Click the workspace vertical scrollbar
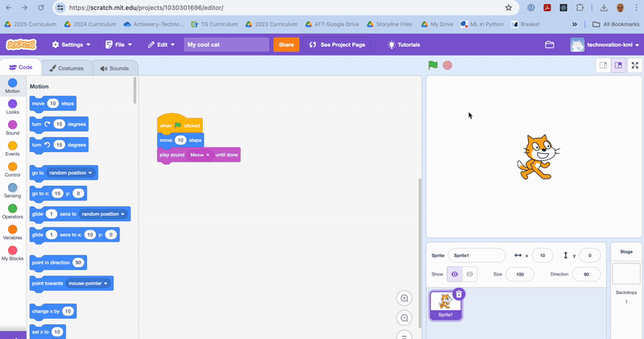The height and width of the screenshot is (339, 644). pyautogui.click(x=419, y=253)
